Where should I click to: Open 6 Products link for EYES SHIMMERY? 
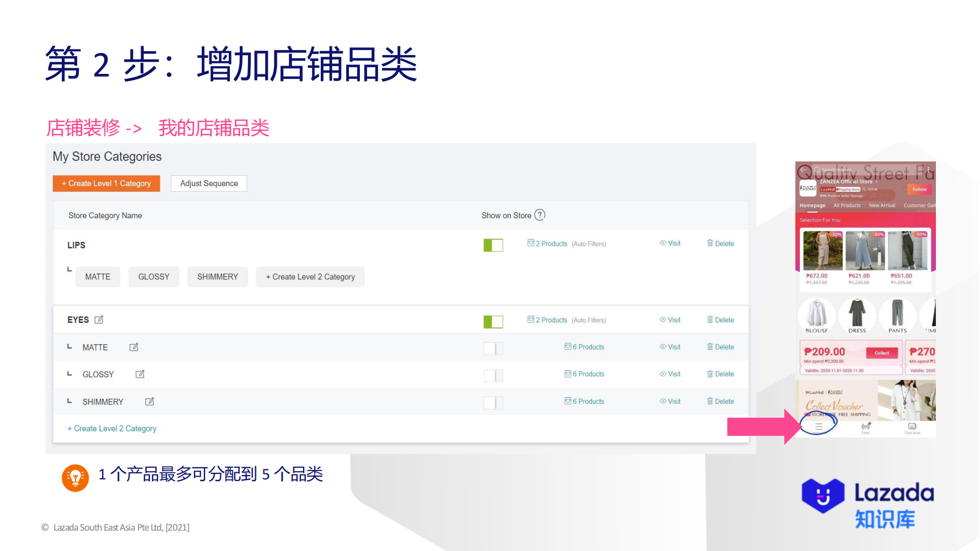[584, 402]
